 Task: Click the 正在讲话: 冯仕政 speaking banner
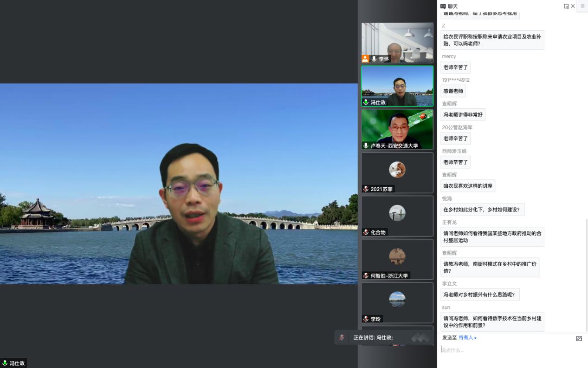pyautogui.click(x=373, y=338)
